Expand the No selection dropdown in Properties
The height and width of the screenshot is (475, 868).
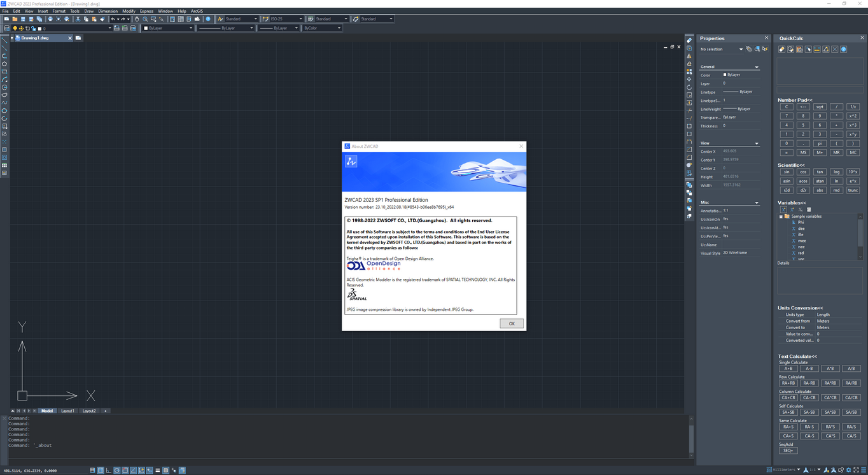(x=721, y=49)
